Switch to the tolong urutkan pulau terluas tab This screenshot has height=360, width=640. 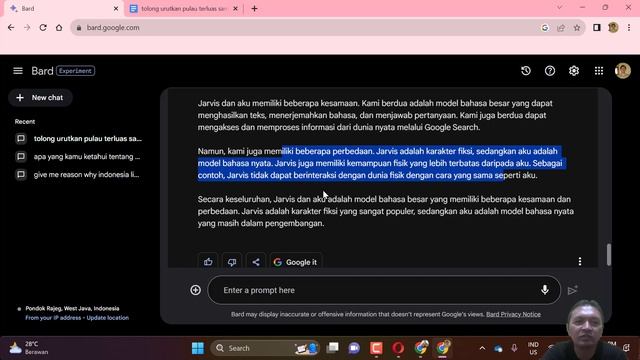[x=183, y=9]
